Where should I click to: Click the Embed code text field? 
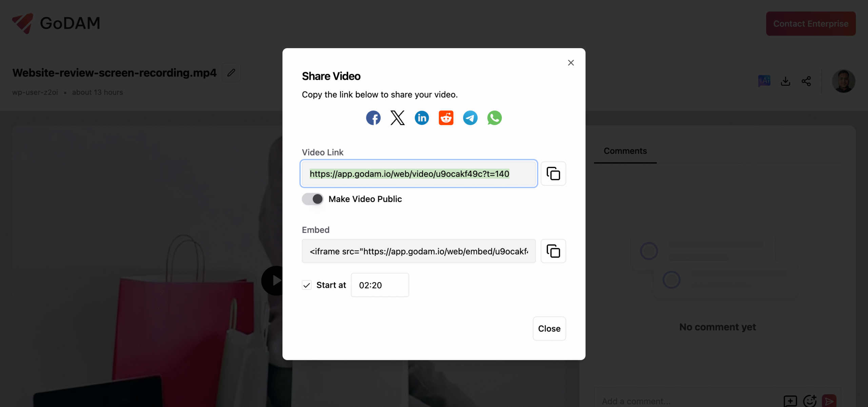419,251
